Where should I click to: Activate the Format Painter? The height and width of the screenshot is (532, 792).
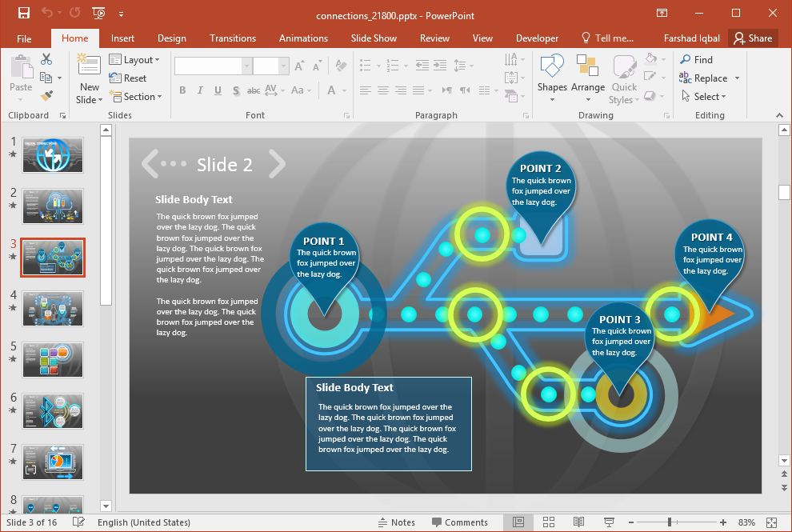pyautogui.click(x=48, y=96)
